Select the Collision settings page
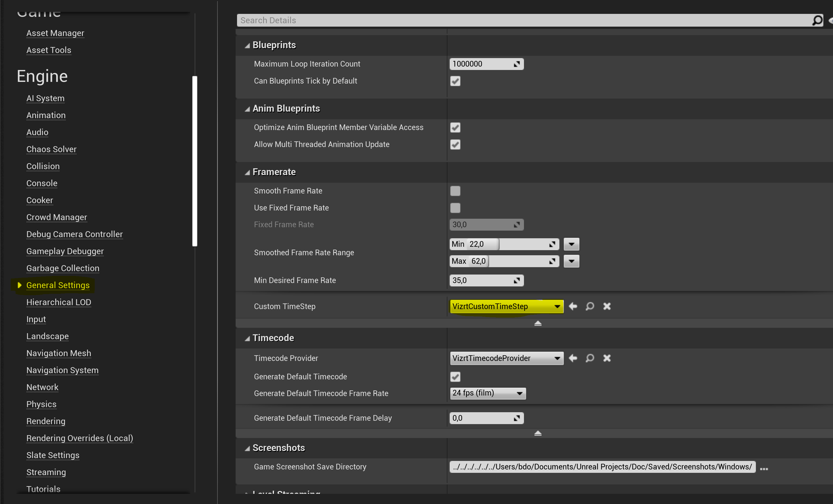The image size is (833, 504). (x=43, y=166)
